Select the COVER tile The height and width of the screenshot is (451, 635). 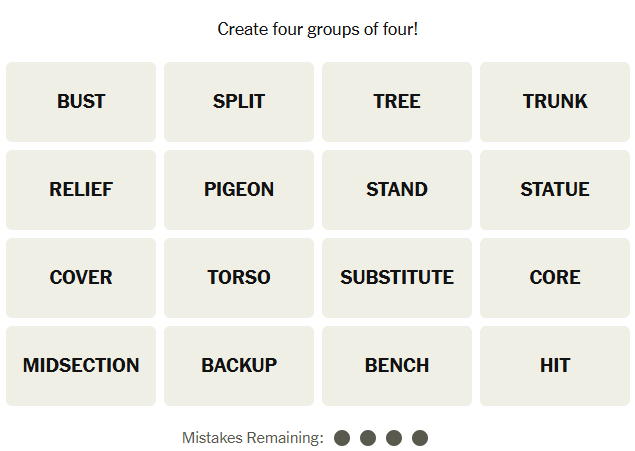click(81, 278)
